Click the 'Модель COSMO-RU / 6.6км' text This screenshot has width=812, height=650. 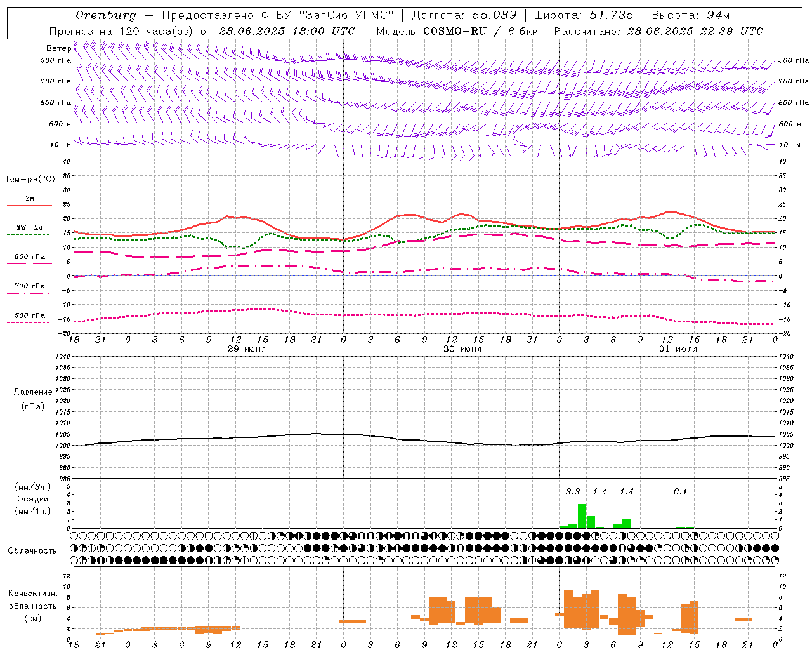click(x=457, y=31)
